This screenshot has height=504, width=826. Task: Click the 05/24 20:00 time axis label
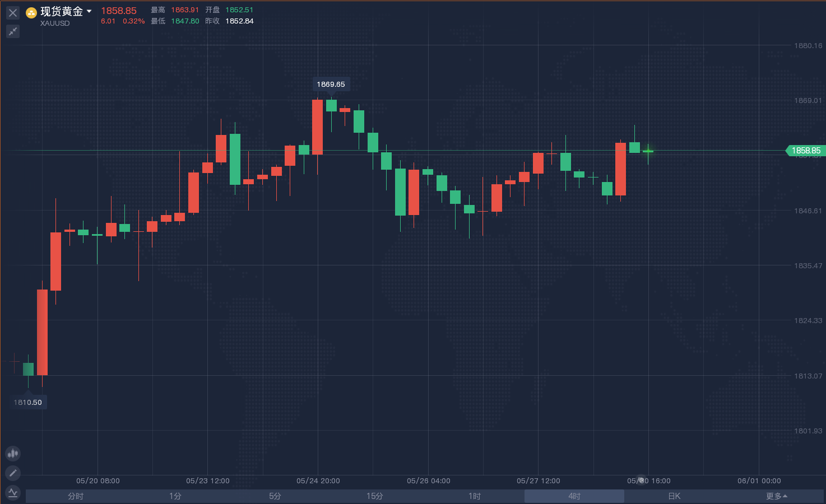click(318, 481)
